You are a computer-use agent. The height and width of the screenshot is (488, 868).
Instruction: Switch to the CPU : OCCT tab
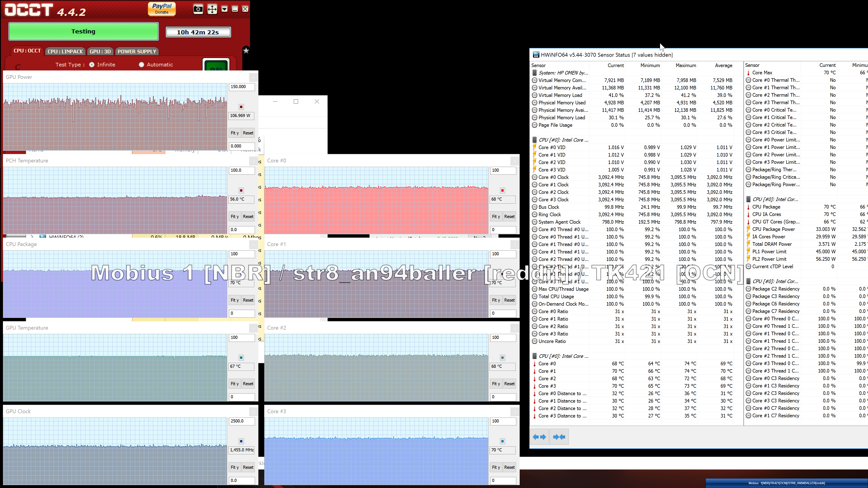click(x=27, y=51)
